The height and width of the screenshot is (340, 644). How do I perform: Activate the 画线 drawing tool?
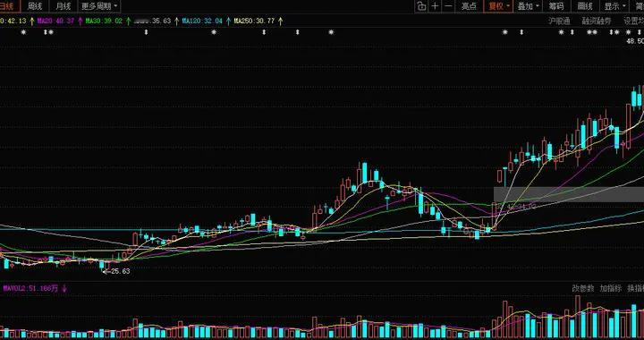tap(585, 6)
